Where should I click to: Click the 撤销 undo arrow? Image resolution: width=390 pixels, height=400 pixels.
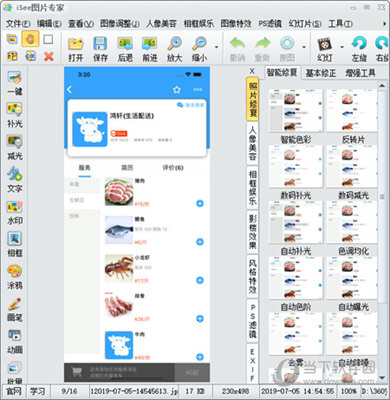click(x=237, y=49)
